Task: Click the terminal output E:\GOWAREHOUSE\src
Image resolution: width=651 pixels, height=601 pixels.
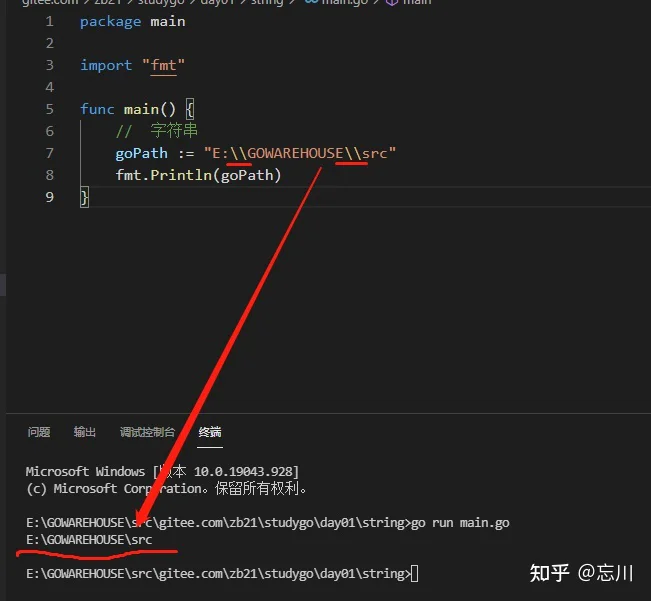Action: pos(89,540)
